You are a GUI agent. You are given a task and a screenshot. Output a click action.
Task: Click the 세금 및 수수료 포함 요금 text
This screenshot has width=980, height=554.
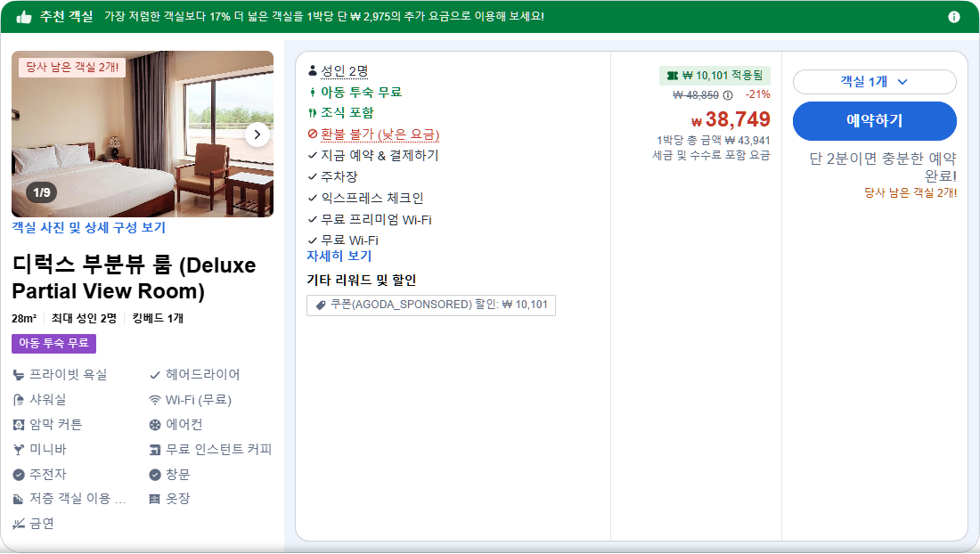pyautogui.click(x=711, y=155)
